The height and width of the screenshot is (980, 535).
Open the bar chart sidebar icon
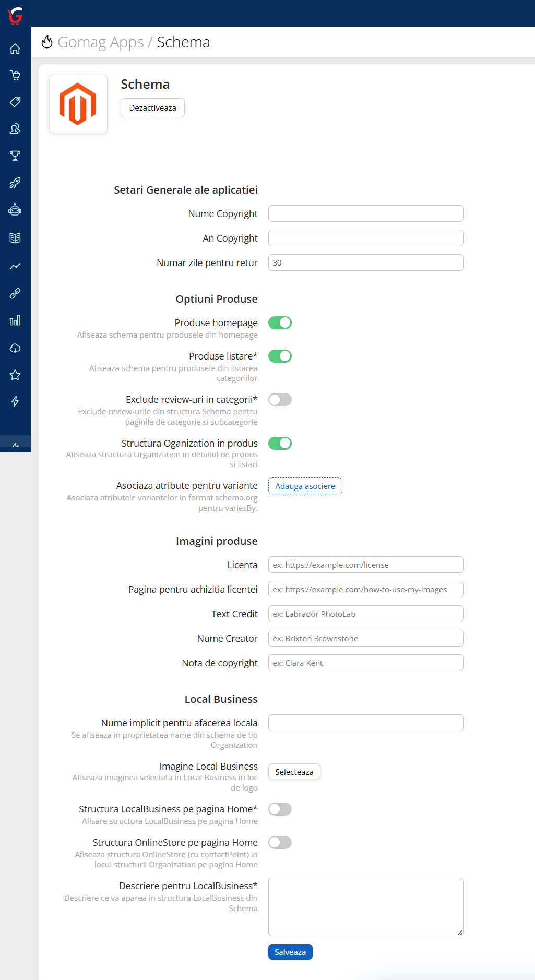click(15, 320)
